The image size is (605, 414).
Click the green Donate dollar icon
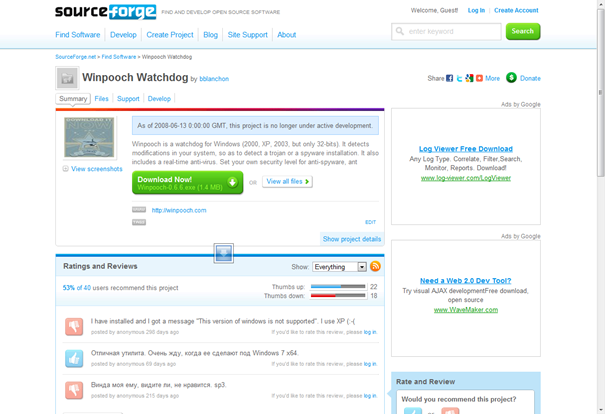511,78
